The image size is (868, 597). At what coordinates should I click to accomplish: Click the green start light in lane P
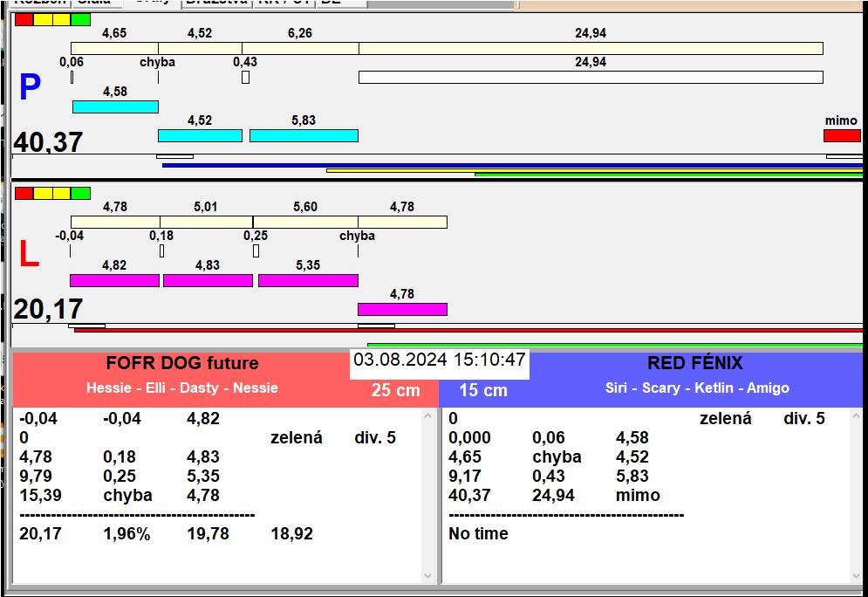click(81, 20)
